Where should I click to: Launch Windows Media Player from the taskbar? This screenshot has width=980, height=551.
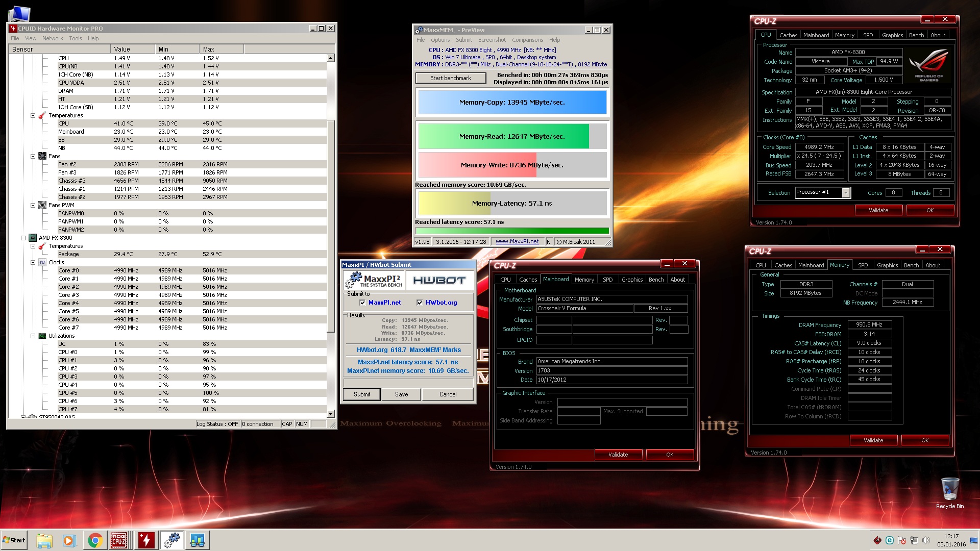pos(69,540)
